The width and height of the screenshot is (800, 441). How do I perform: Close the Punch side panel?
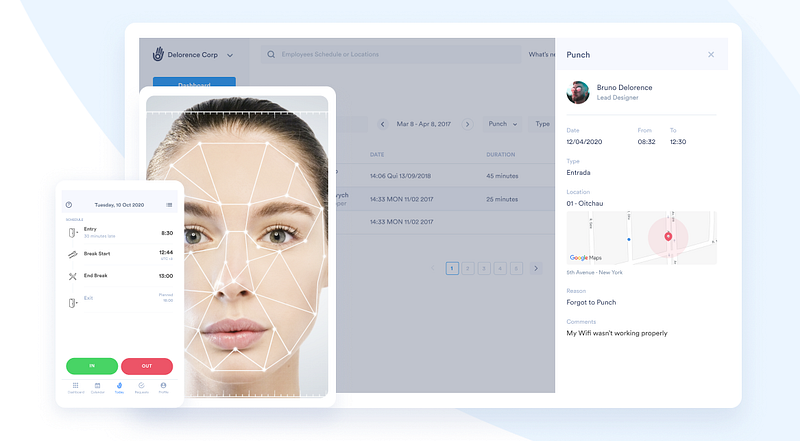point(711,55)
